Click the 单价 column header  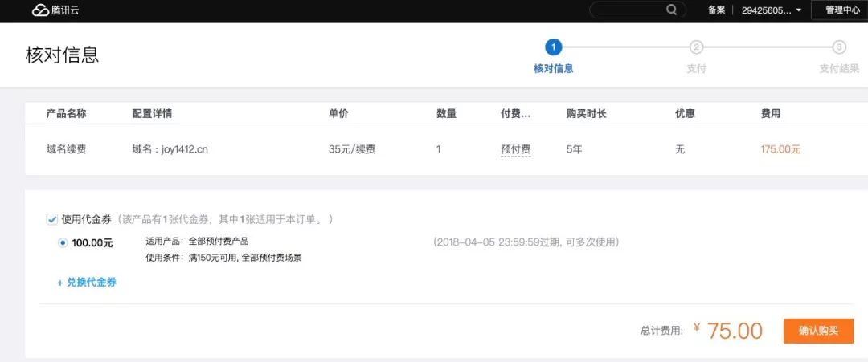point(338,114)
